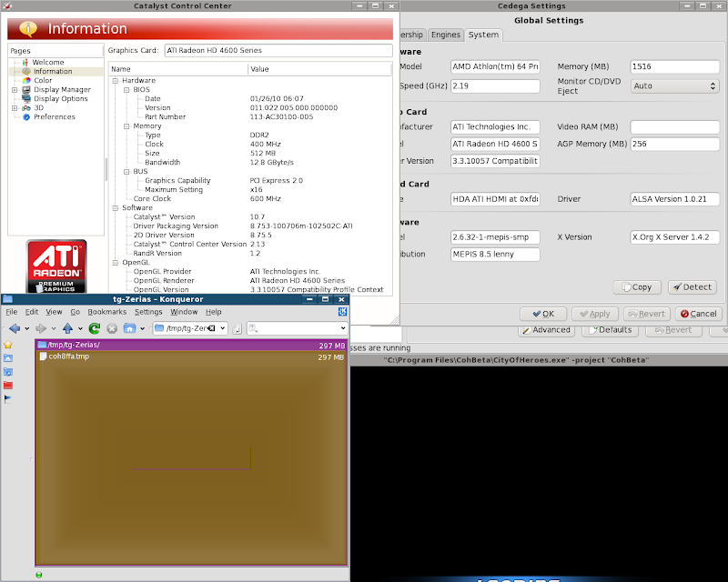This screenshot has height=582, width=728.
Task: Click the Video RAM (MB) input field
Action: click(674, 127)
